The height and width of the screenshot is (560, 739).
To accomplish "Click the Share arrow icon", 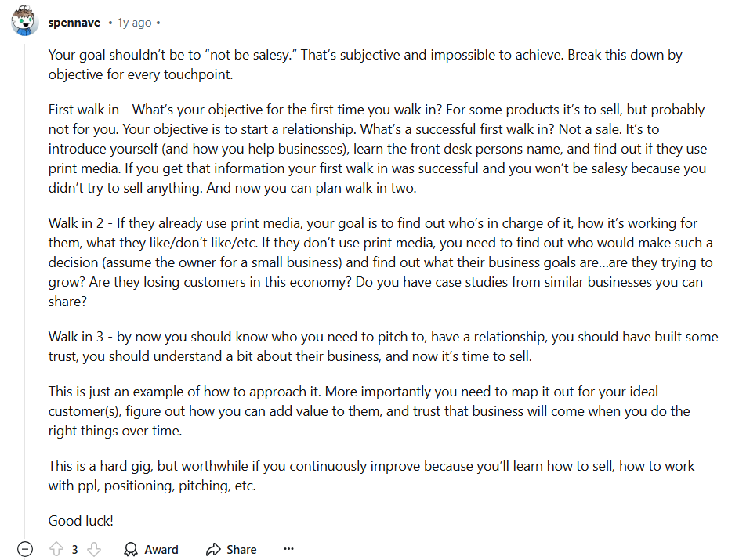I will click(213, 549).
